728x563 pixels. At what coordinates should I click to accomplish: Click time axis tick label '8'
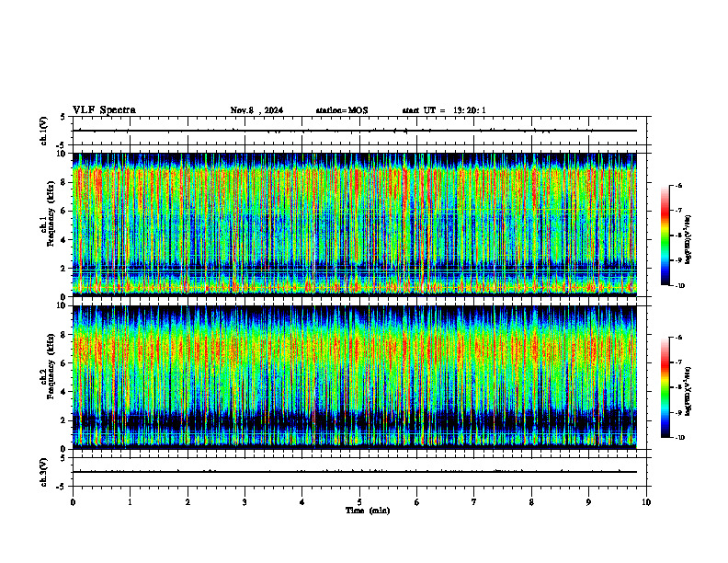click(531, 502)
